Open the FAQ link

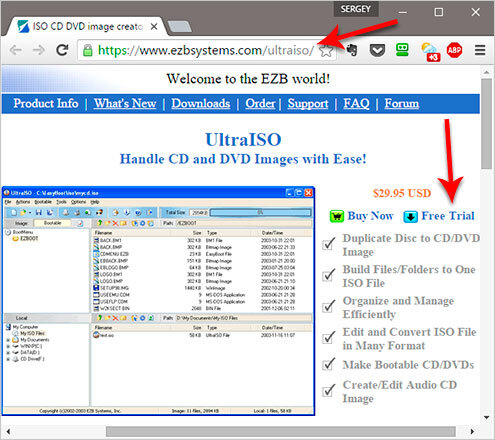pos(356,104)
